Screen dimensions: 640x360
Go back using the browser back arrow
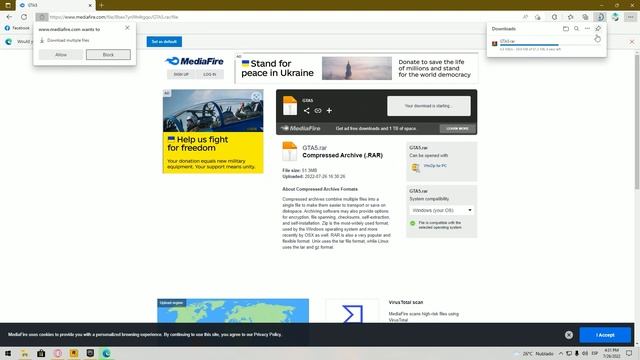9,17
